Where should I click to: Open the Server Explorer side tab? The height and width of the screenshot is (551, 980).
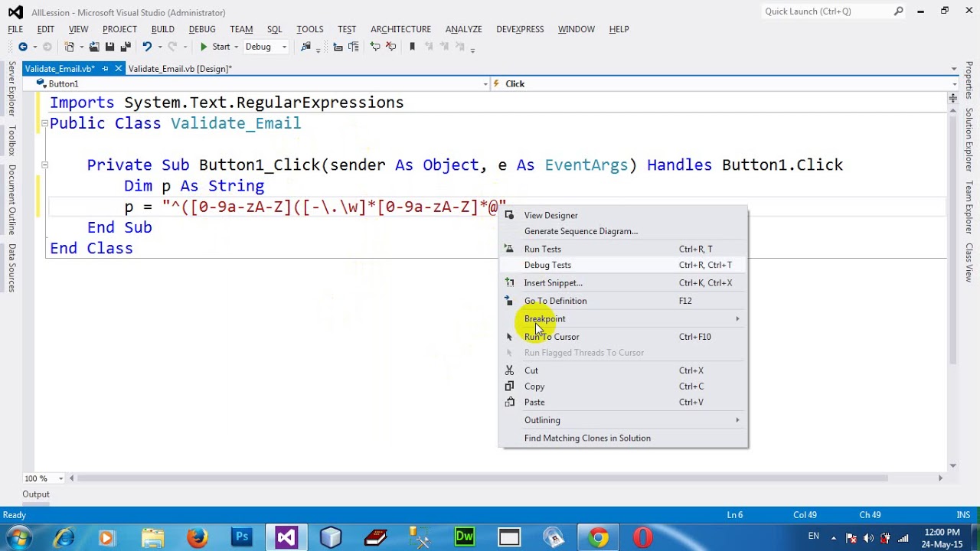11,89
